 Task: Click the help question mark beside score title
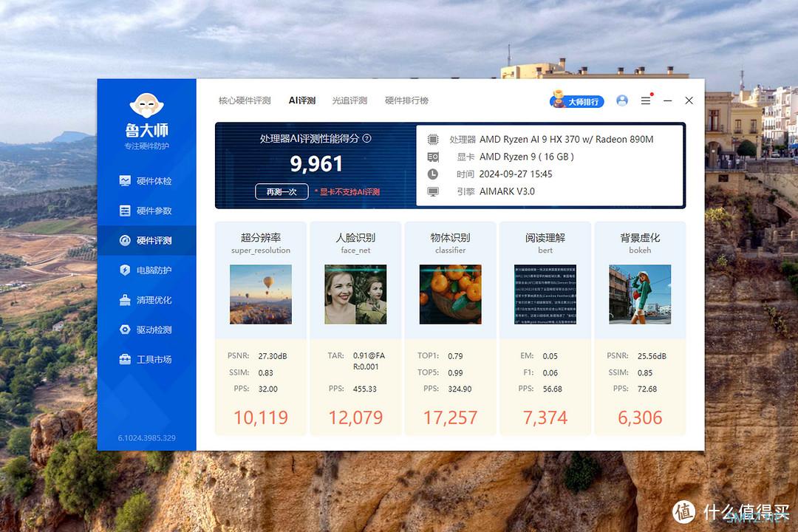pyautogui.click(x=366, y=138)
